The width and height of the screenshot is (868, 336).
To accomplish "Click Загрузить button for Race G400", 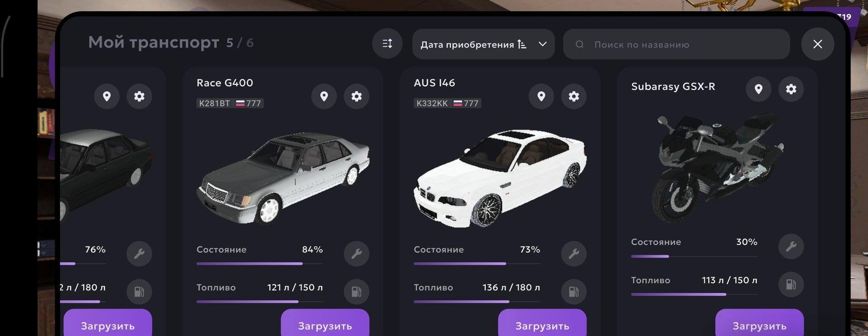I will click(325, 324).
